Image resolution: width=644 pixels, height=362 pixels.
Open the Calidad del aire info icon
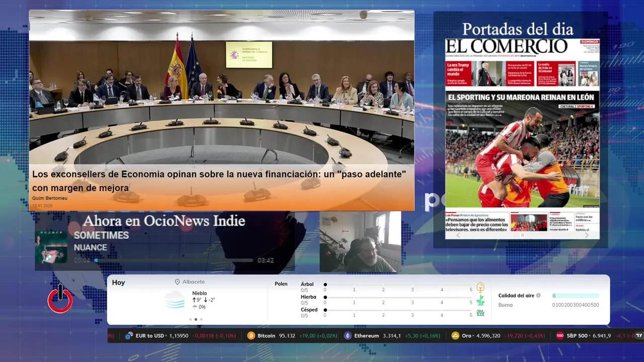538,296
